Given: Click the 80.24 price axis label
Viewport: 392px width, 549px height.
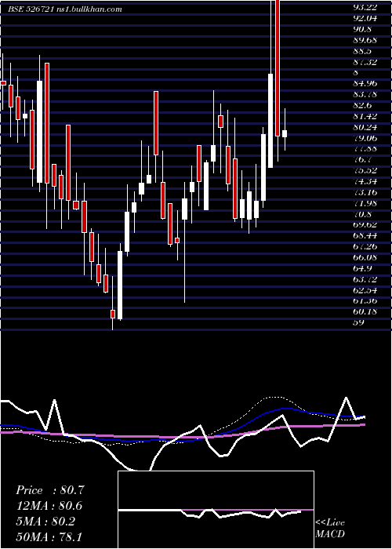Looking at the screenshot, I should (365, 127).
